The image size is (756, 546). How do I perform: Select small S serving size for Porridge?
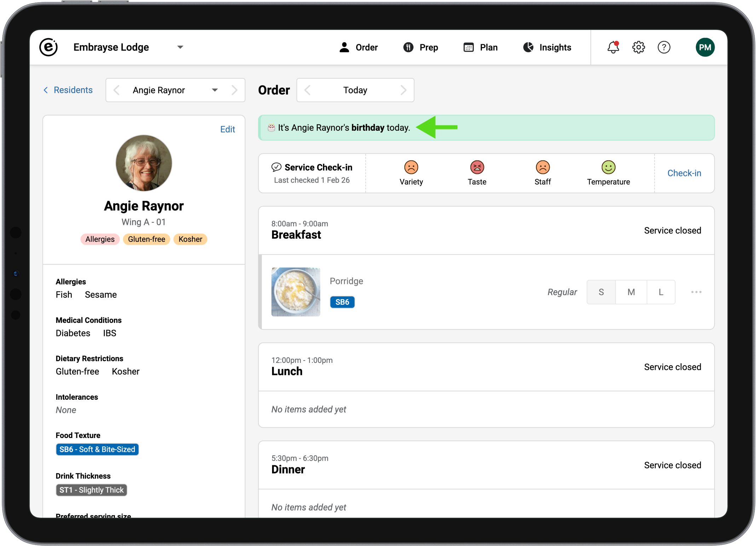[x=601, y=292]
